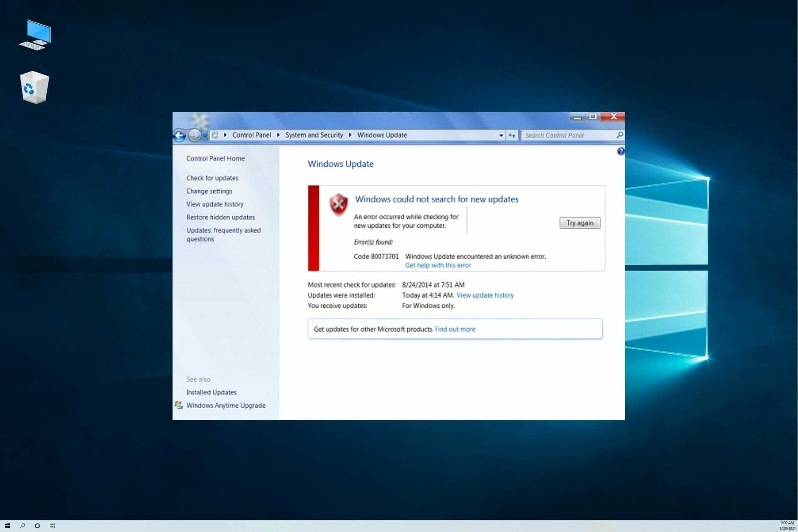The width and height of the screenshot is (798, 532).
Task: Click the Windows Anytime Upgrade icon
Action: (x=179, y=405)
